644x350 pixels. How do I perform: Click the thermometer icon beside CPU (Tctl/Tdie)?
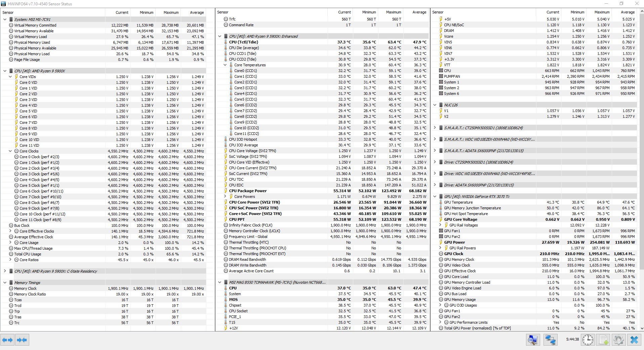226,42
